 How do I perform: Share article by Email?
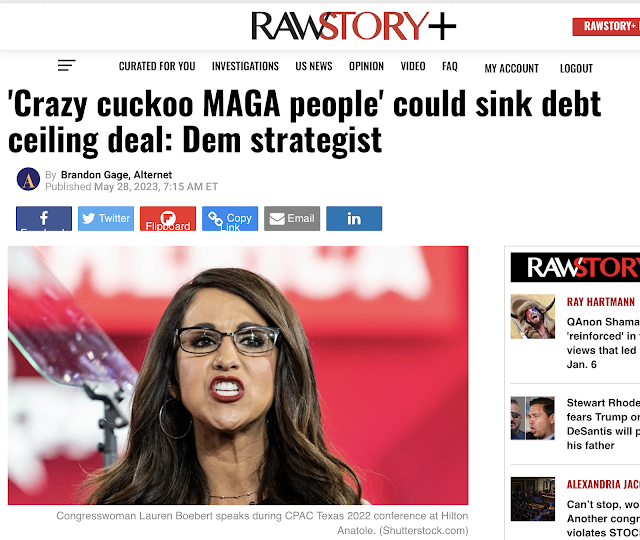click(292, 218)
